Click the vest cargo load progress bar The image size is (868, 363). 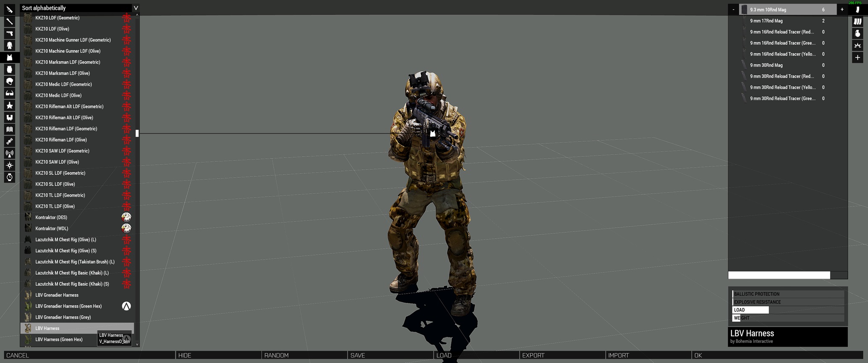(788, 275)
